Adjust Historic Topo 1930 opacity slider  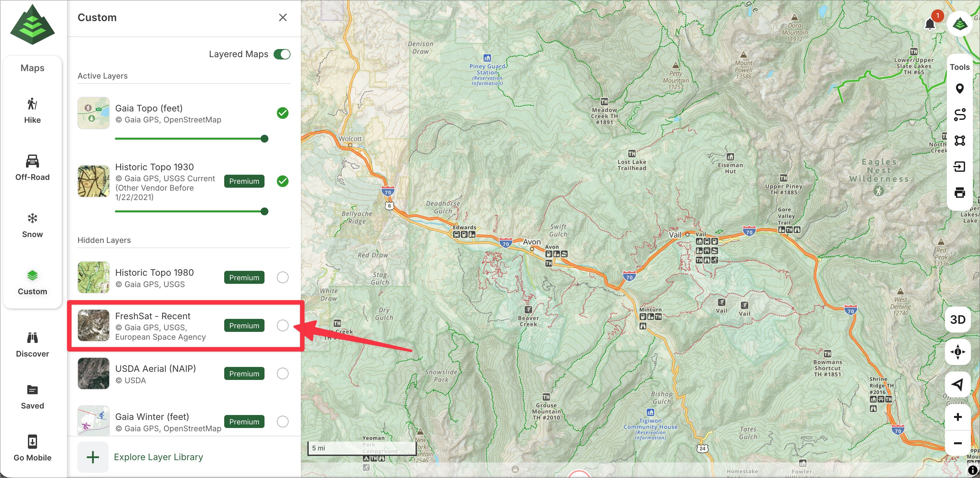264,211
